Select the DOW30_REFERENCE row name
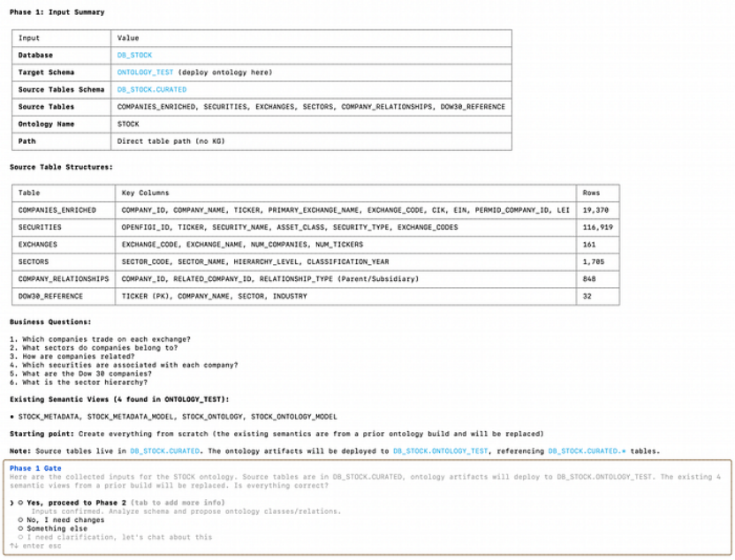 tap(50, 296)
